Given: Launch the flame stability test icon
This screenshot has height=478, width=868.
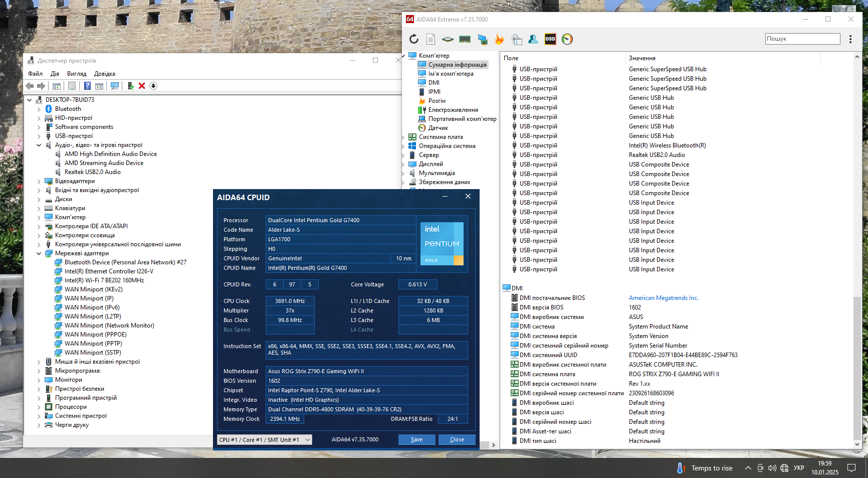Looking at the screenshot, I should tap(499, 39).
